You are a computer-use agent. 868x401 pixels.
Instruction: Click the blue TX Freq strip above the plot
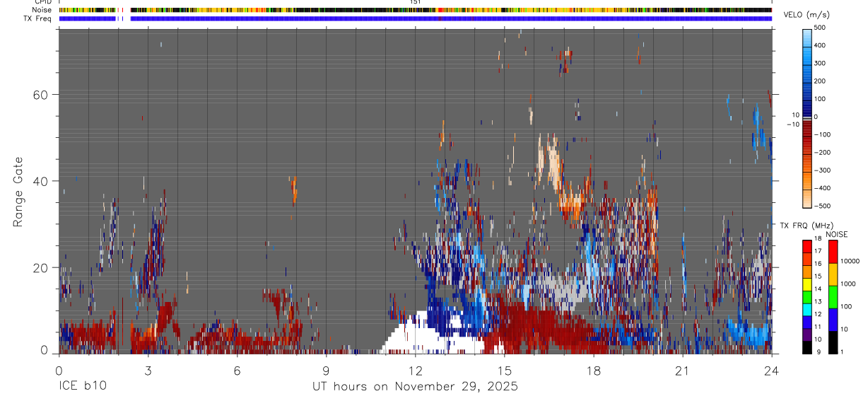pyautogui.click(x=416, y=18)
